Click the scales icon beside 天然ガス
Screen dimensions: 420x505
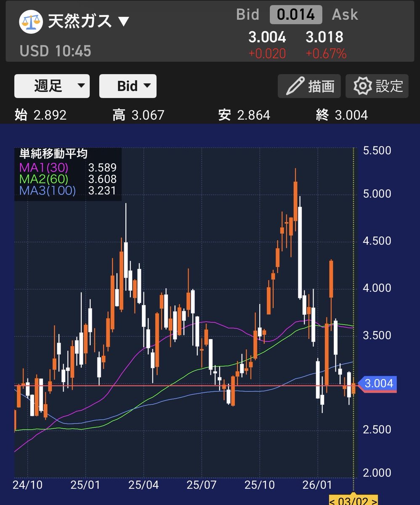[x=31, y=22]
